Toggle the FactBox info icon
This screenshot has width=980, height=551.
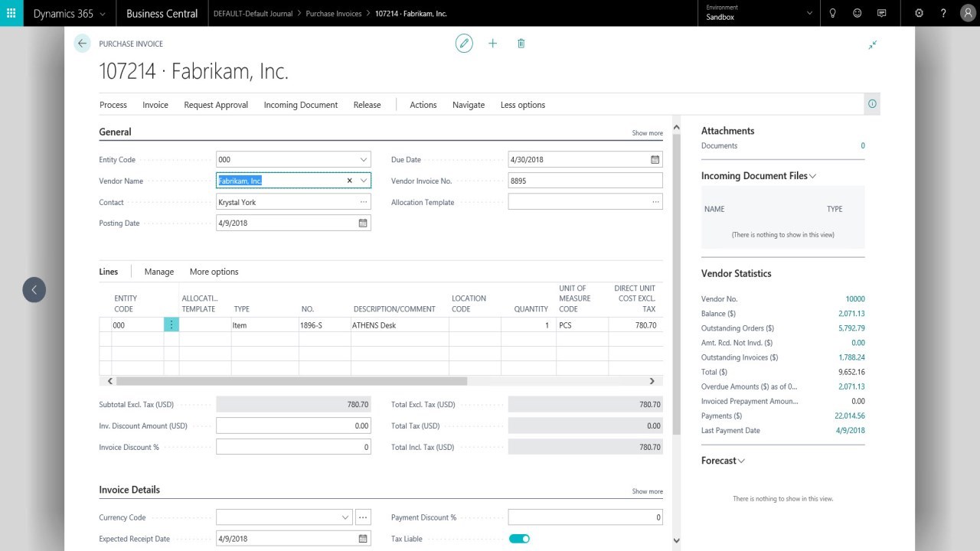pos(872,104)
